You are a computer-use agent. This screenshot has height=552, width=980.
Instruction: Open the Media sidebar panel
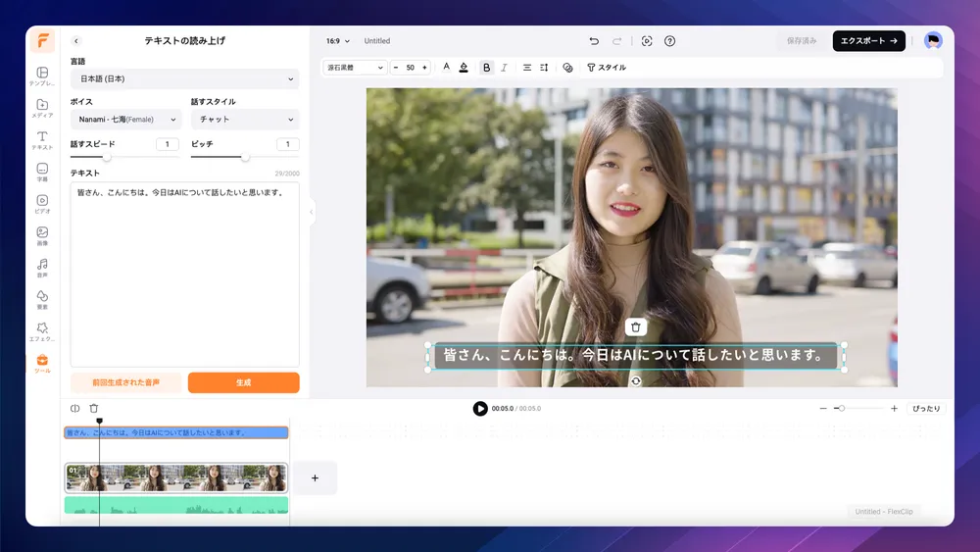[x=42, y=108]
